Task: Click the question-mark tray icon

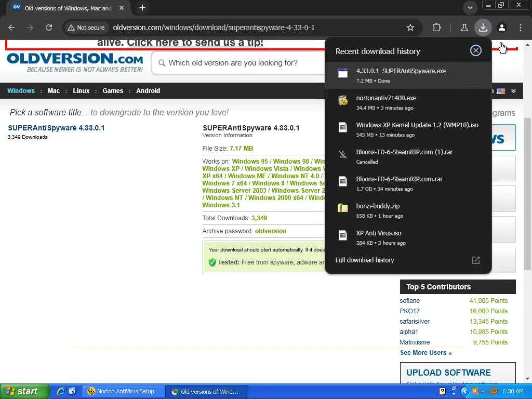Action: [443, 391]
